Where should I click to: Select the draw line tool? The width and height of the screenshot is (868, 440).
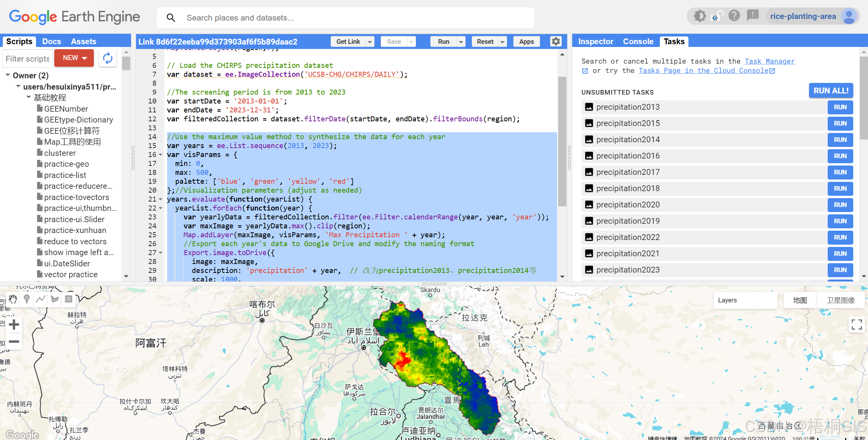tap(41, 299)
